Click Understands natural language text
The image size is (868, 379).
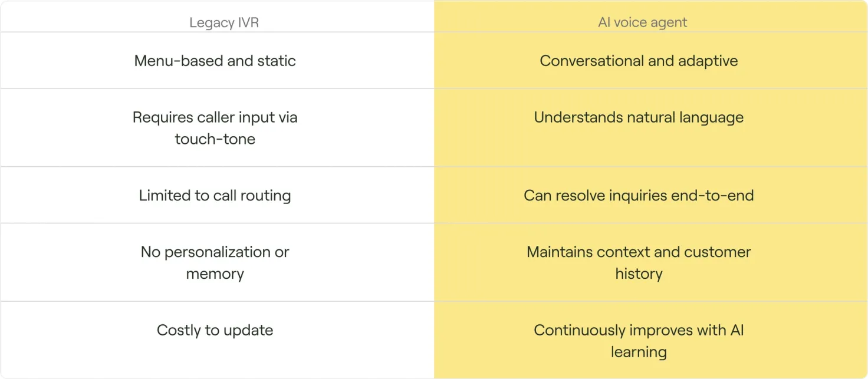click(x=639, y=117)
